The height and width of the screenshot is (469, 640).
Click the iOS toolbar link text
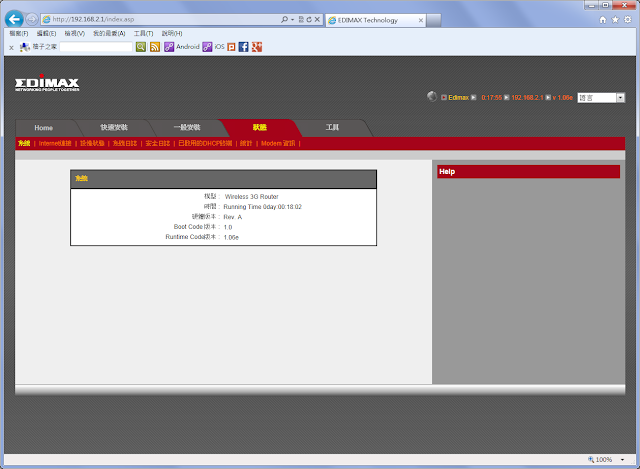point(219,47)
